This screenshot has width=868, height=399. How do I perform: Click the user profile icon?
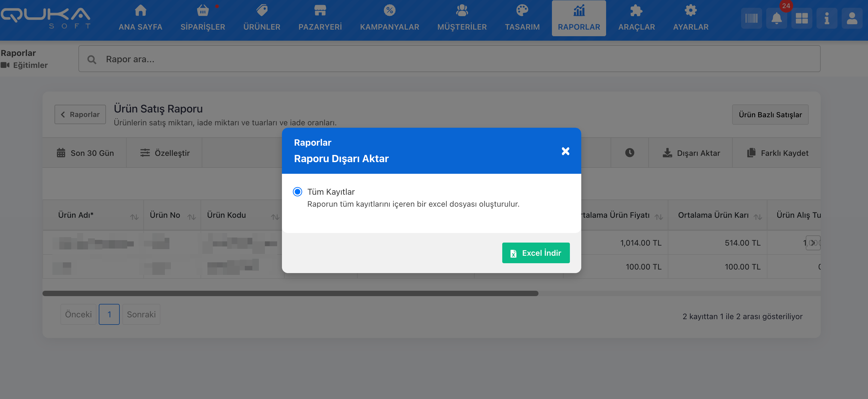852,18
